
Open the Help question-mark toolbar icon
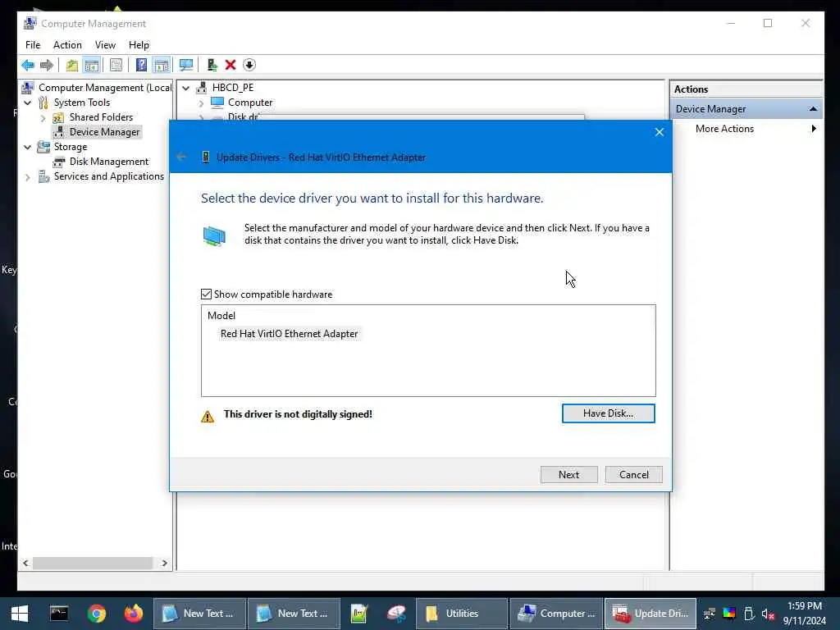tap(141, 66)
